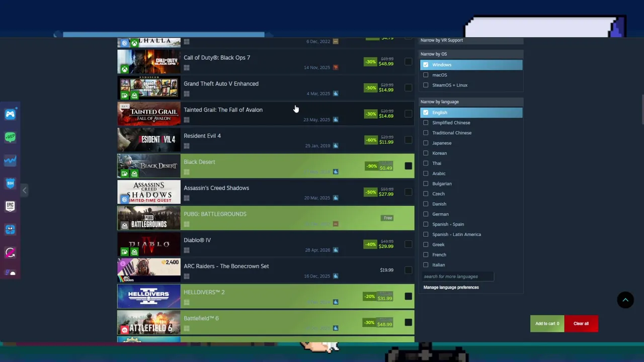The width and height of the screenshot is (644, 362).
Task: Click the blue gift box sidebar icon
Action: coord(10,229)
